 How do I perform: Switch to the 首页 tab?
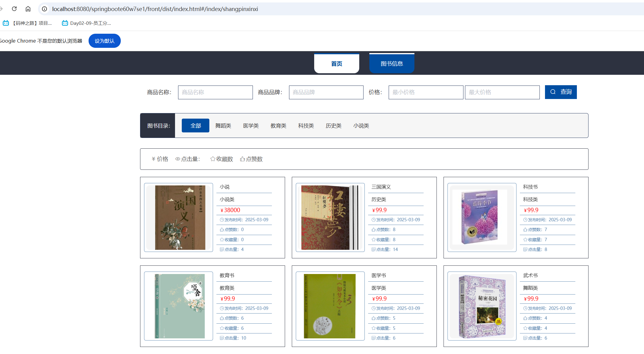point(337,63)
